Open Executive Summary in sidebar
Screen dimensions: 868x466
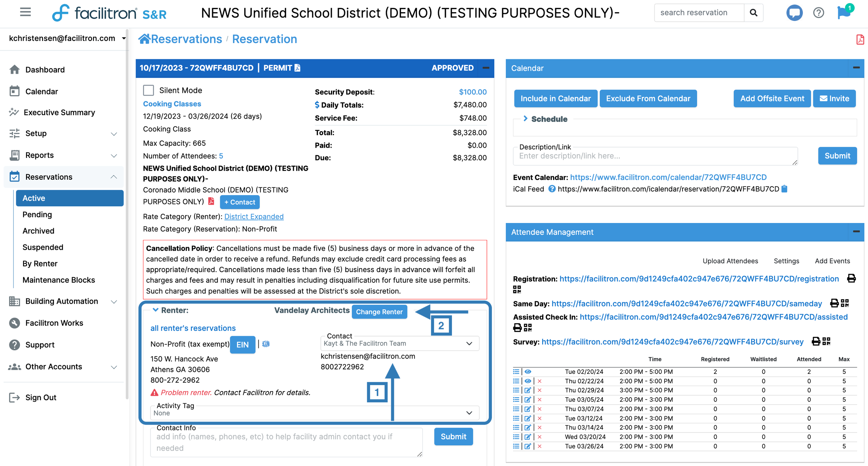pos(59,112)
